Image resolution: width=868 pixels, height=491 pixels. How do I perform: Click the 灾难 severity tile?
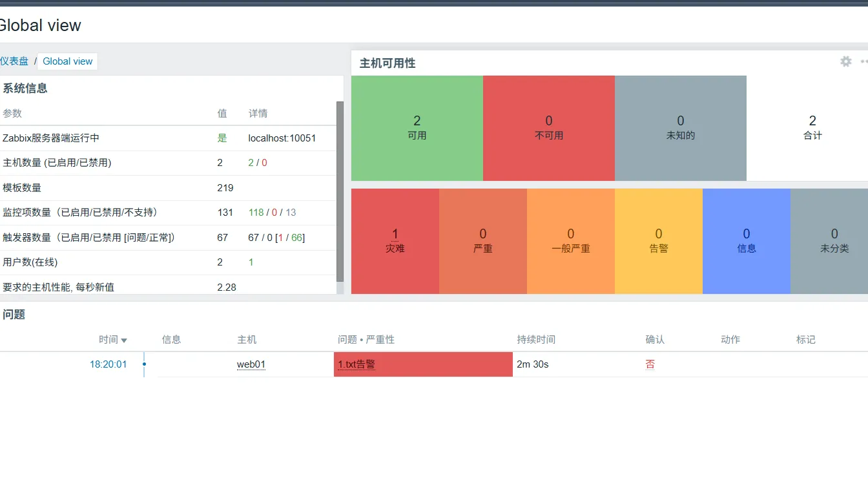(395, 241)
